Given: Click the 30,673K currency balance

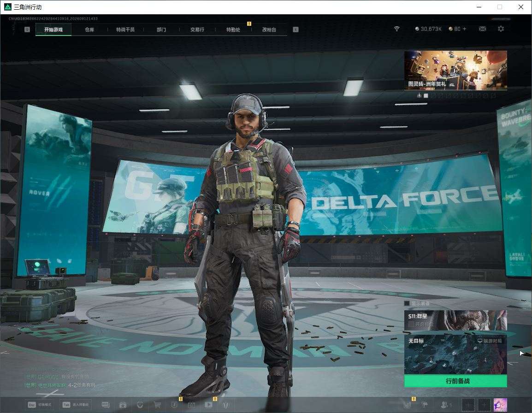Looking at the screenshot, I should click(x=428, y=29).
